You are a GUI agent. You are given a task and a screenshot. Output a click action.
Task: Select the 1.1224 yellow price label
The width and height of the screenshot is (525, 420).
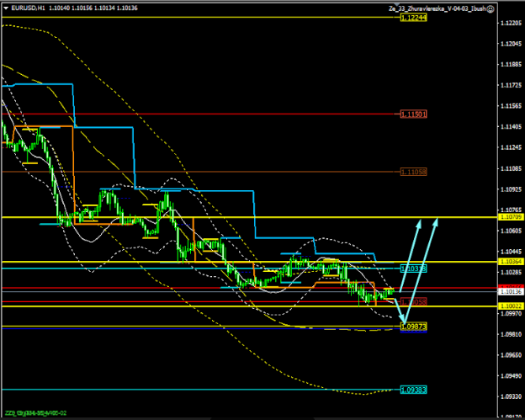point(414,17)
